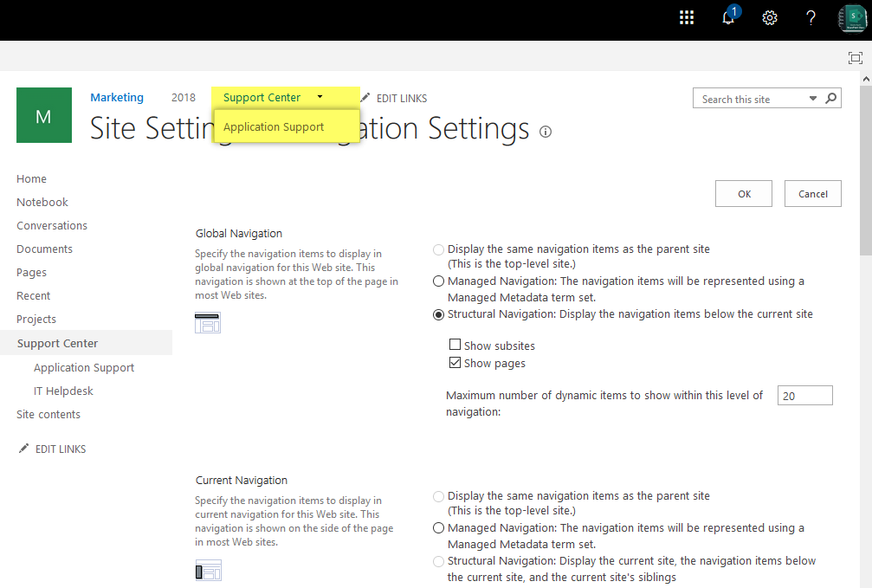Open the notifications bell
The image size is (872, 588).
point(728,17)
